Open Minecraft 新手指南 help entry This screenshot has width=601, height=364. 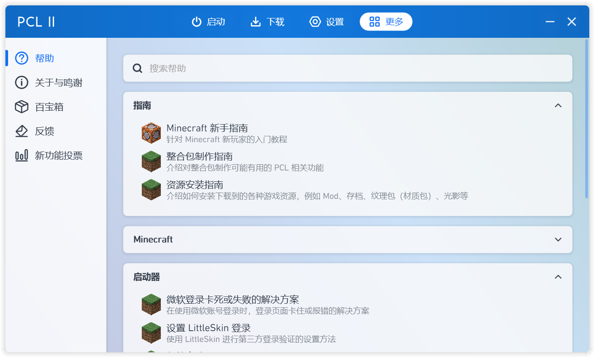pos(348,133)
